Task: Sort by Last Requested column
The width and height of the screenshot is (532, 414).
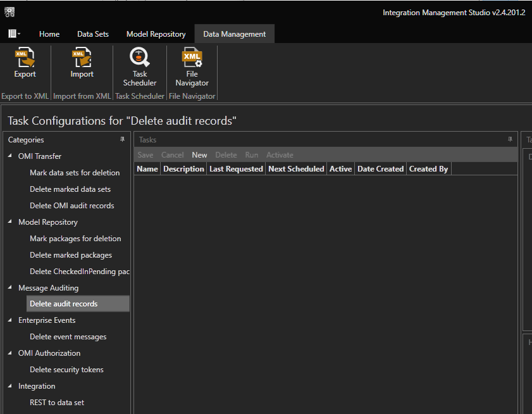Action: coord(236,169)
